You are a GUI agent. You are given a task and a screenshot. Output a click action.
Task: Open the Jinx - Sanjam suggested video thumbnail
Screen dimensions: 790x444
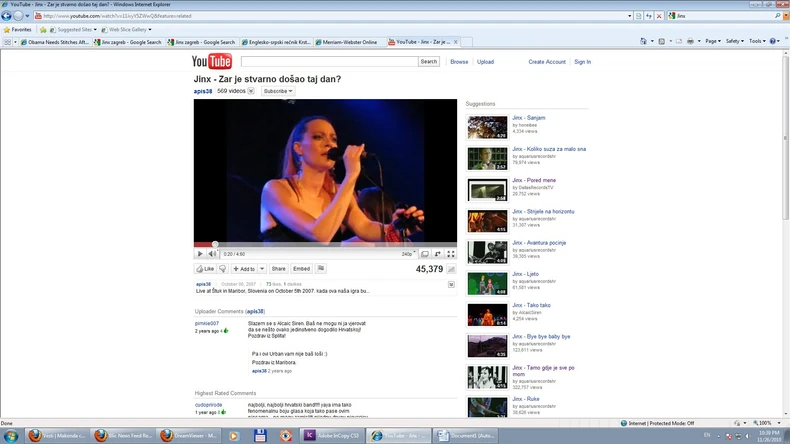488,126
